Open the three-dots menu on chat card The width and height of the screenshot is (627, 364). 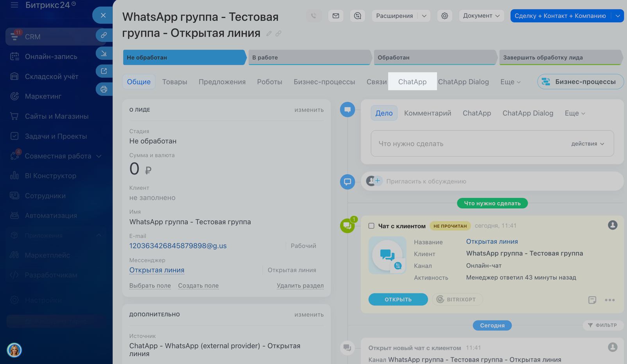[x=609, y=300]
